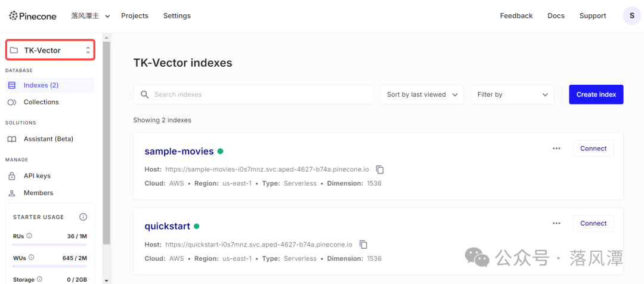Click the RUs info icon

(29, 236)
